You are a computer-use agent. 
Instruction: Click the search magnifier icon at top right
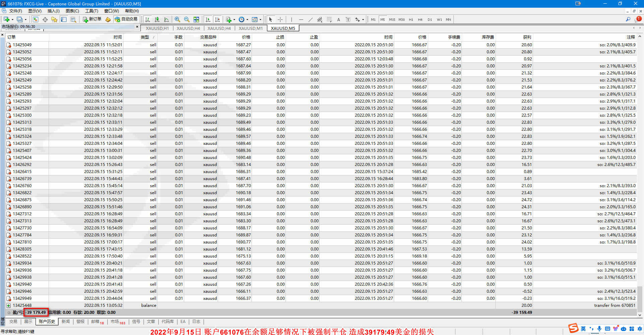pos(628,19)
